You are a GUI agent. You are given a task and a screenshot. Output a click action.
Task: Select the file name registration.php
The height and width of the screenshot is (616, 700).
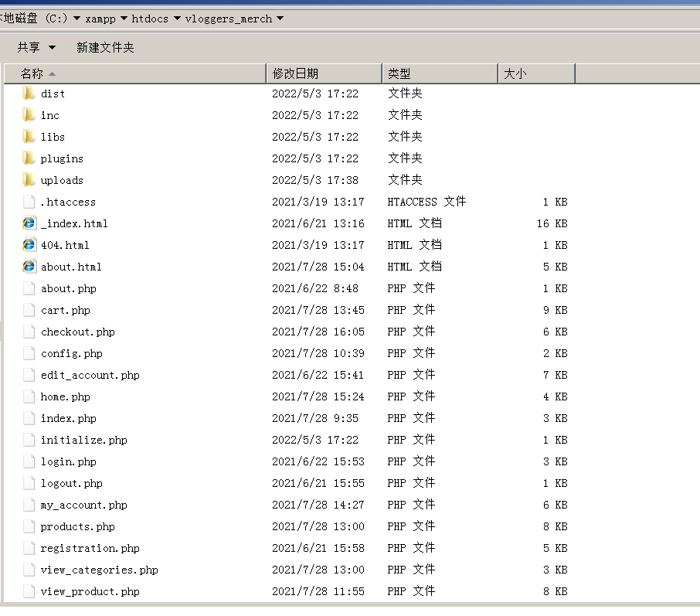90,549
